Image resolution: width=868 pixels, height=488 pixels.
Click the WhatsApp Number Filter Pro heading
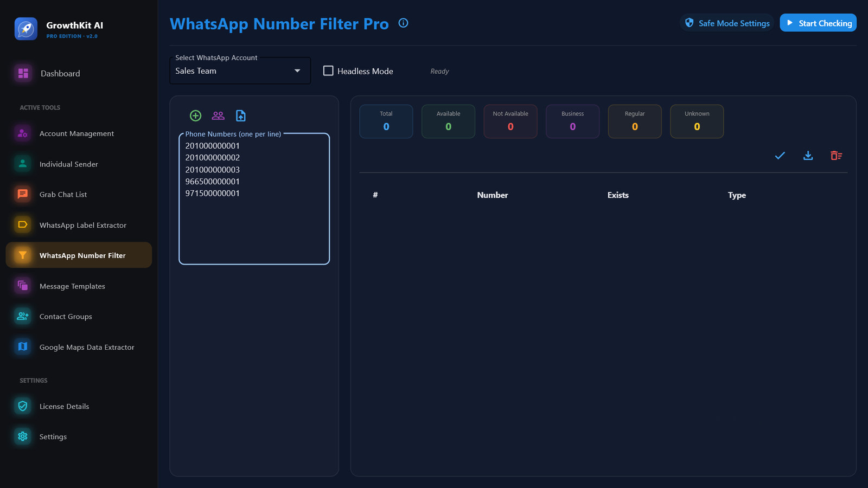(279, 24)
